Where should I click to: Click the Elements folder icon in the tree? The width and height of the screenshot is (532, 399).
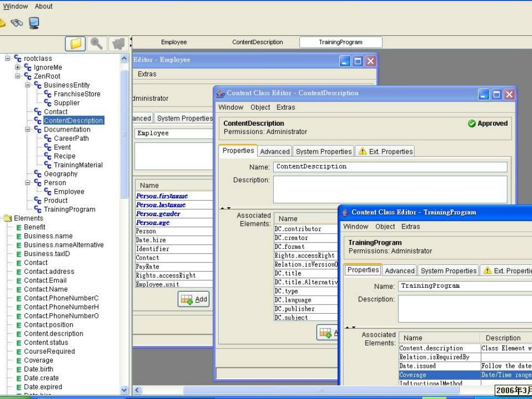coord(7,218)
